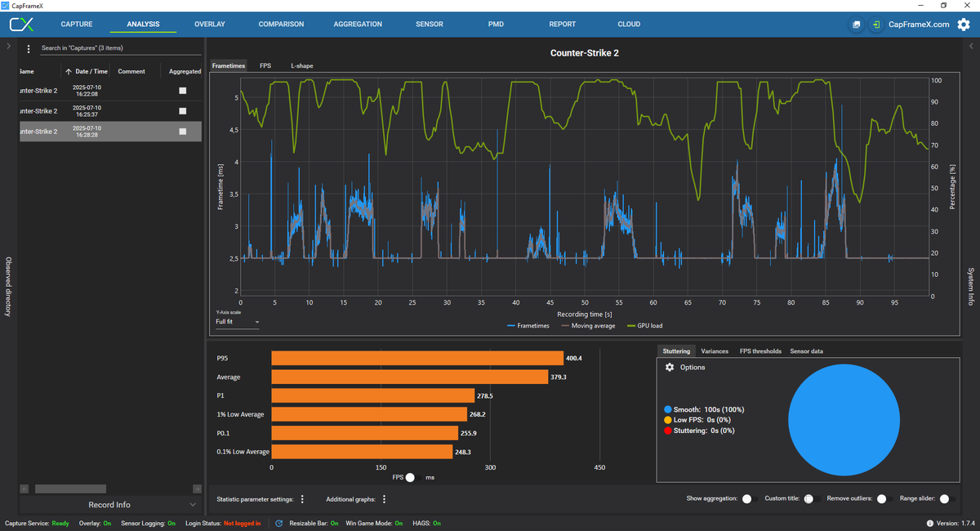Select the Counter-Strike 2 capture from 16:25:37

109,111
